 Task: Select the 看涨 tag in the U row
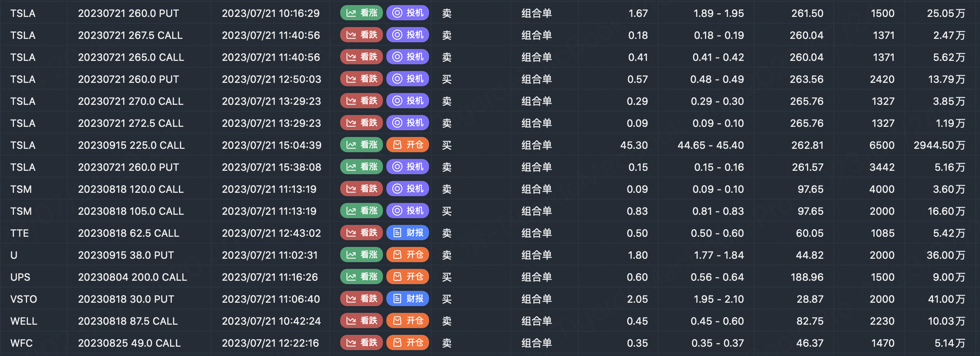pyautogui.click(x=361, y=255)
